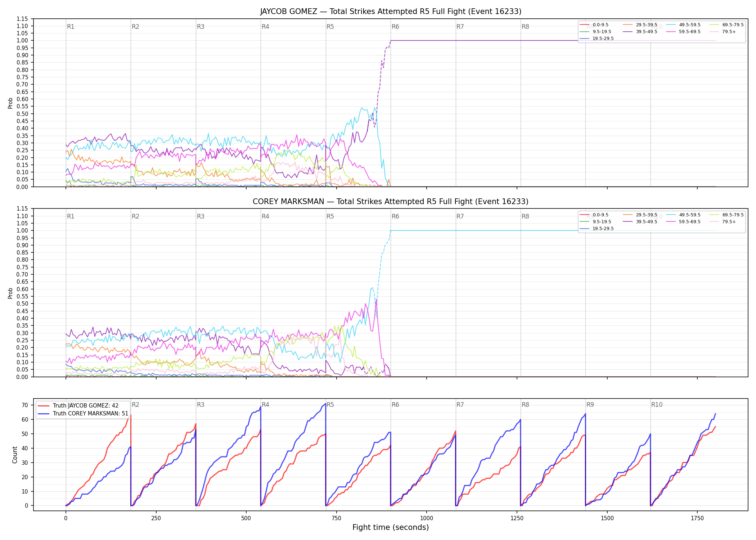Click the 40 tick on the Count axis
756x540 pixels.
[x=25, y=448]
